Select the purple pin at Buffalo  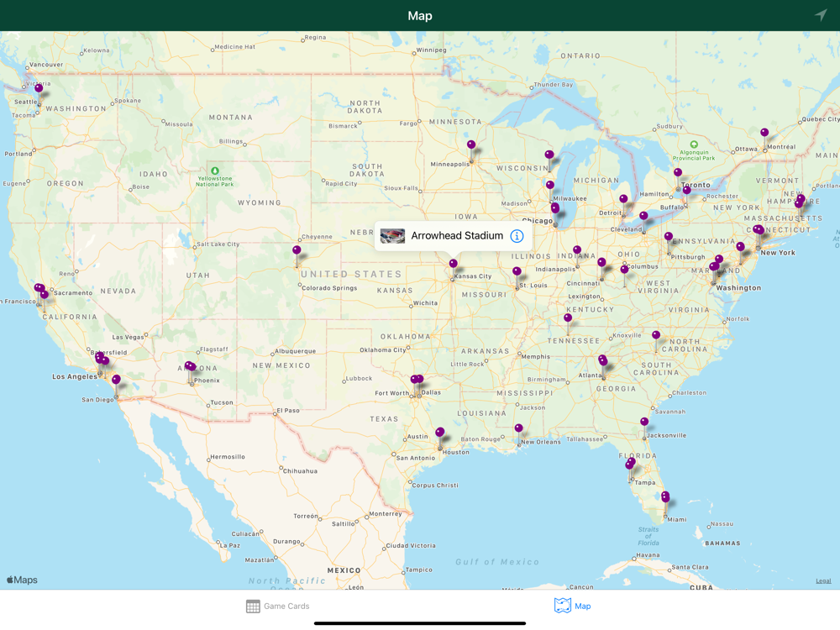pyautogui.click(x=687, y=190)
